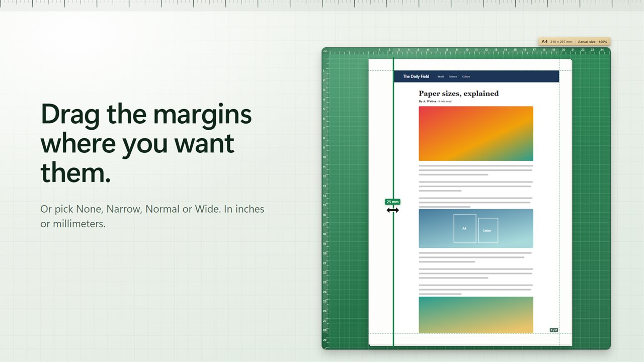Click the By A. Writer byline

428,102
